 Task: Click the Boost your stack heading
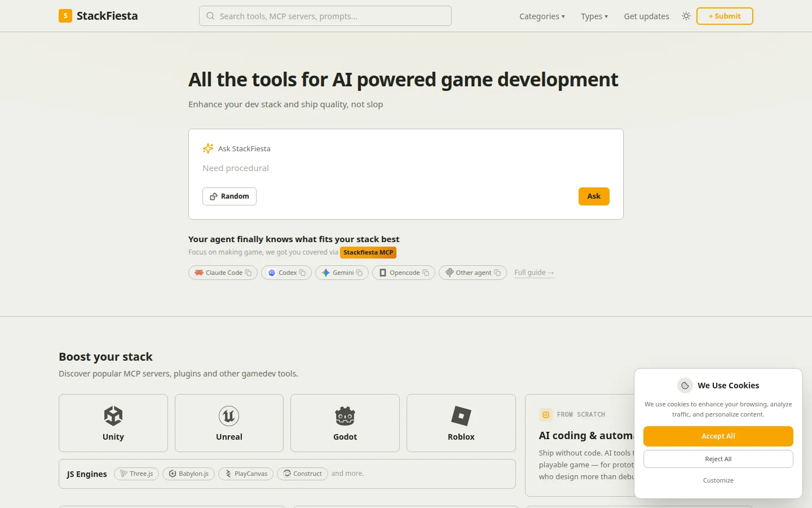[x=105, y=357]
